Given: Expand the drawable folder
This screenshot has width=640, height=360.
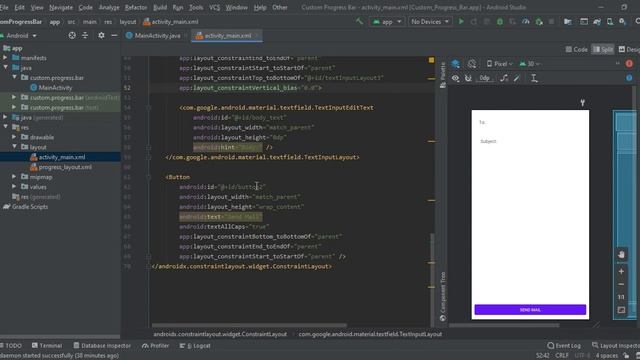Looking at the screenshot, I should click(x=14, y=137).
